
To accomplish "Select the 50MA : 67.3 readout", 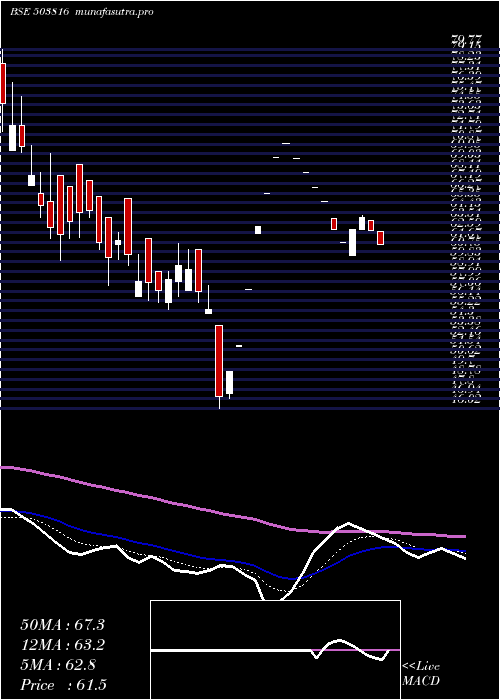I will [x=62, y=625].
